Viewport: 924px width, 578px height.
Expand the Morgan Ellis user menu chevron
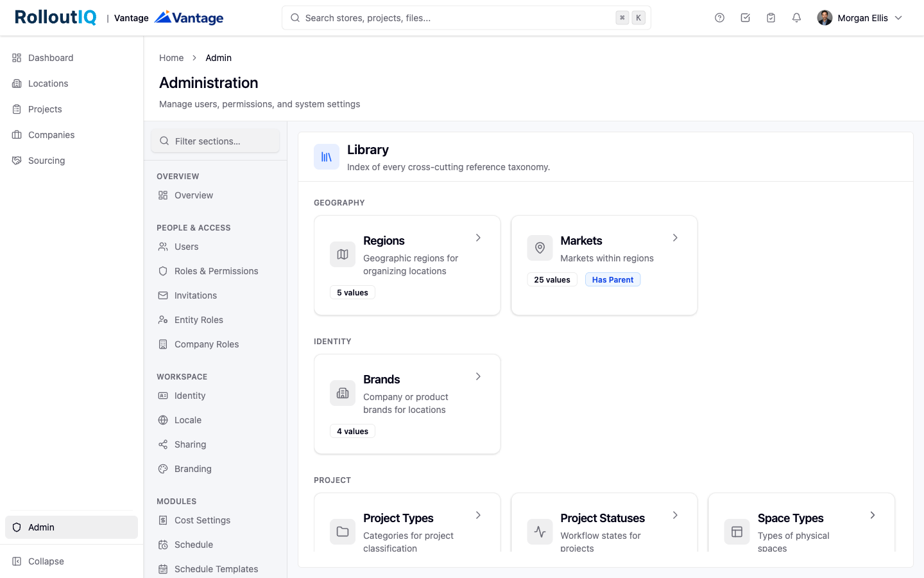click(x=898, y=18)
